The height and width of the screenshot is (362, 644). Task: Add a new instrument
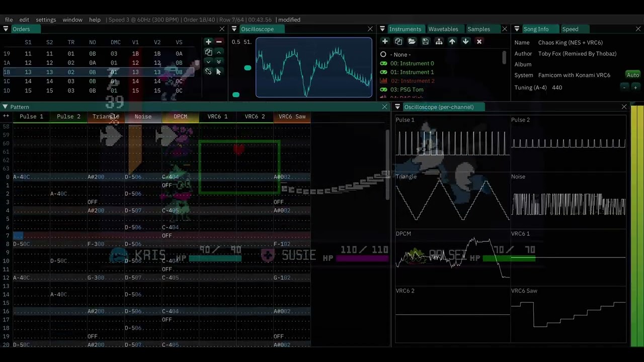385,42
